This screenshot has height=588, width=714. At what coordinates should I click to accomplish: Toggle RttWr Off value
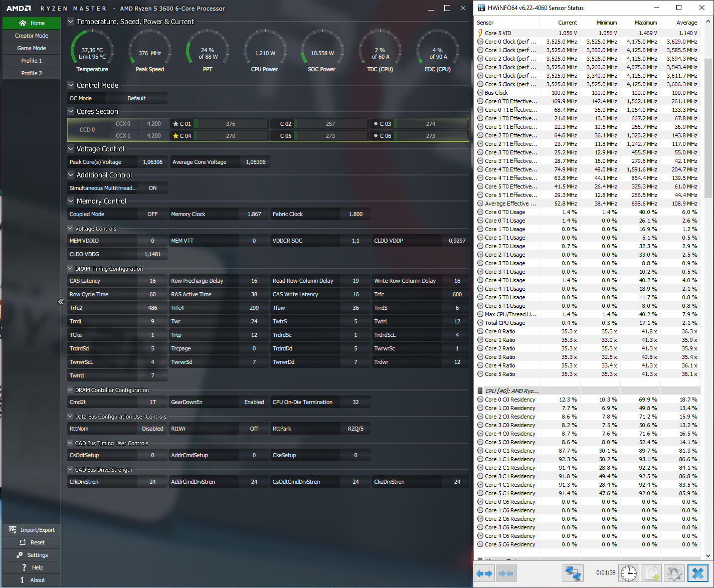coord(254,429)
